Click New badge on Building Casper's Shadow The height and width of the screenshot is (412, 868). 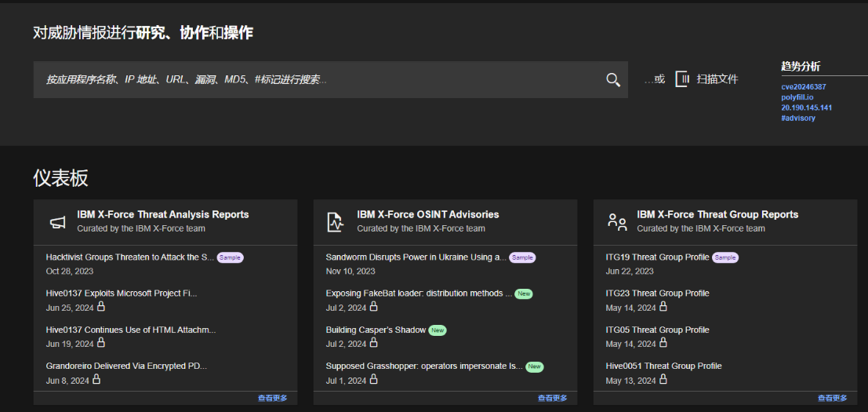tap(438, 330)
